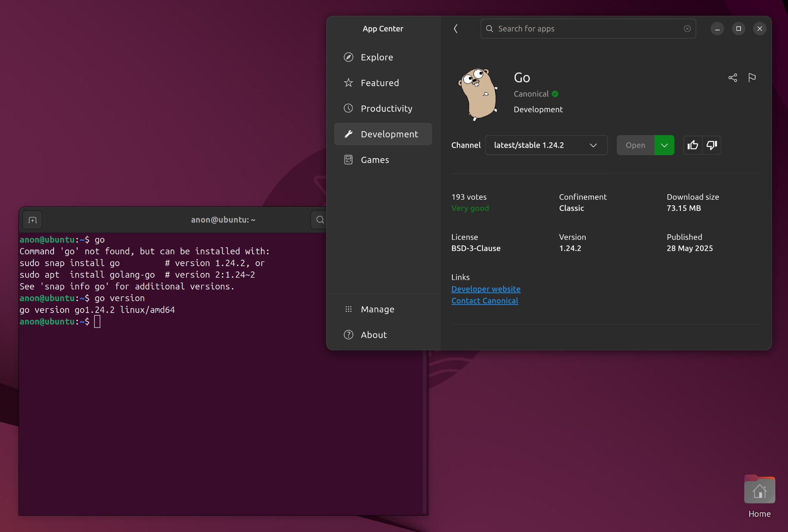This screenshot has width=788, height=532.
Task: Click the About question mark icon
Action: coord(348,335)
